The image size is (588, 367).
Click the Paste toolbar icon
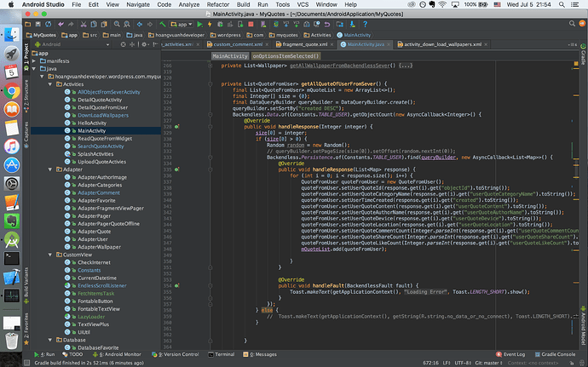(104, 24)
